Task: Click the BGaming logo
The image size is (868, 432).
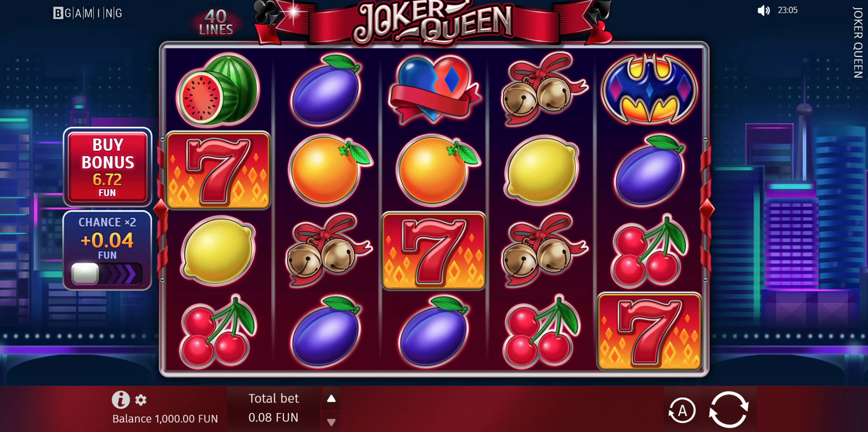Action: coord(88,13)
